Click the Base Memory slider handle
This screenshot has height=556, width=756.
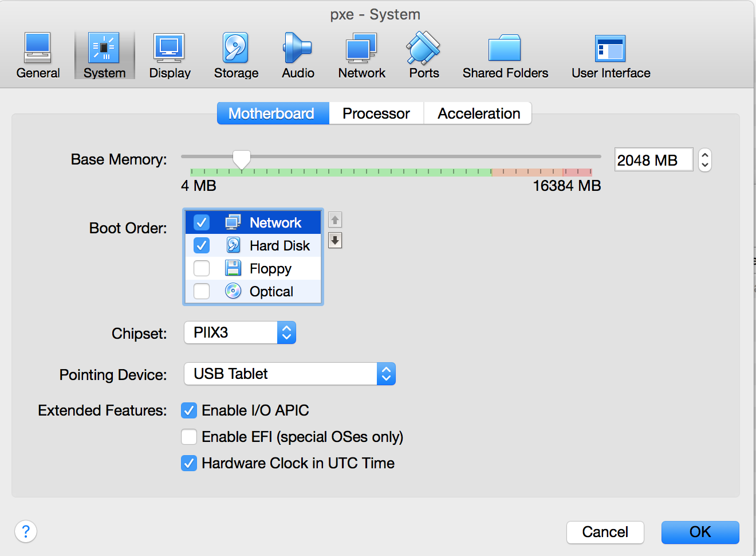[x=242, y=160]
